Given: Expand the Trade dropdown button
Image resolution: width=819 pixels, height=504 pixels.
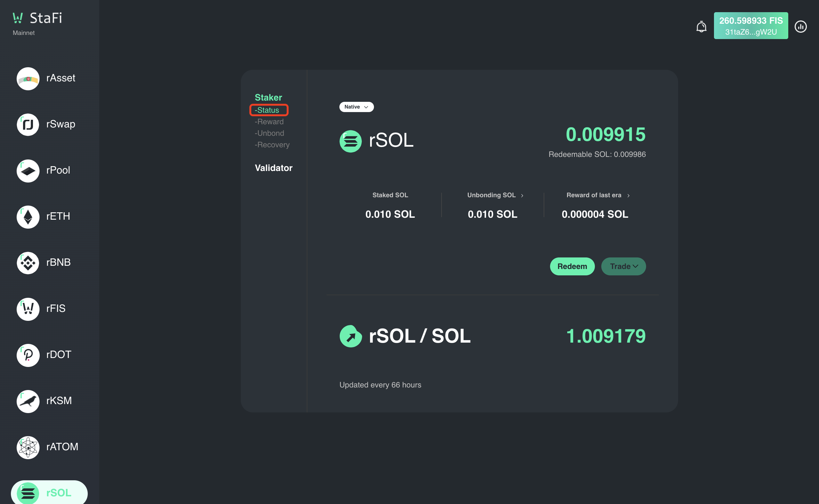Looking at the screenshot, I should [623, 266].
